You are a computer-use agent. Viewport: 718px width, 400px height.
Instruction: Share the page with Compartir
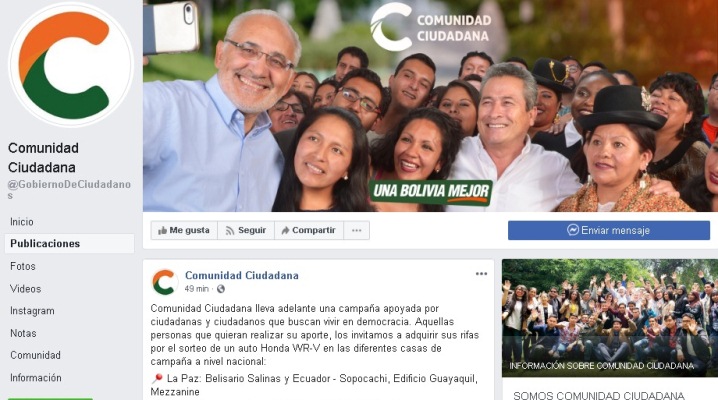coord(309,230)
